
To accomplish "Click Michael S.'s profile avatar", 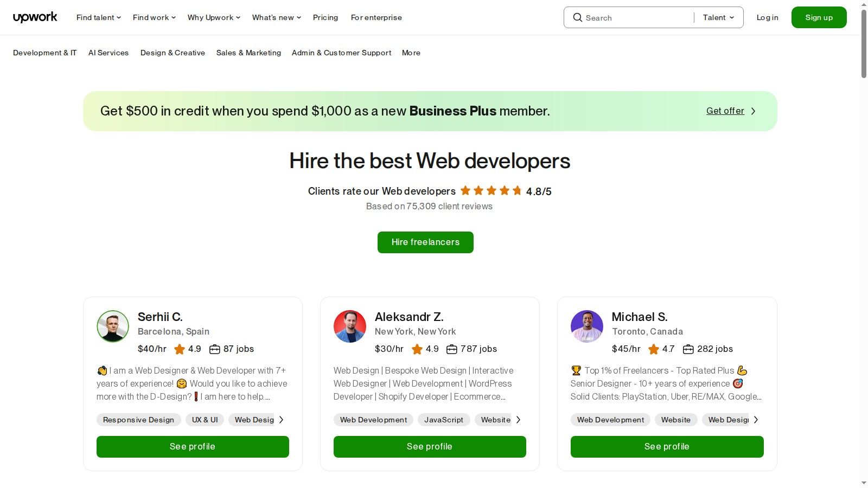I will pyautogui.click(x=587, y=326).
